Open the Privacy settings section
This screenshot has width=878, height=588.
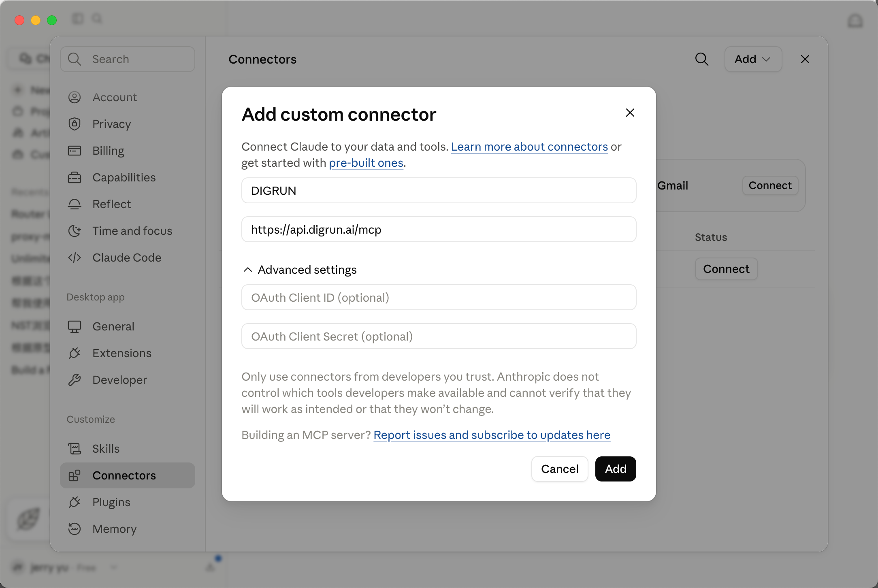pos(127,124)
